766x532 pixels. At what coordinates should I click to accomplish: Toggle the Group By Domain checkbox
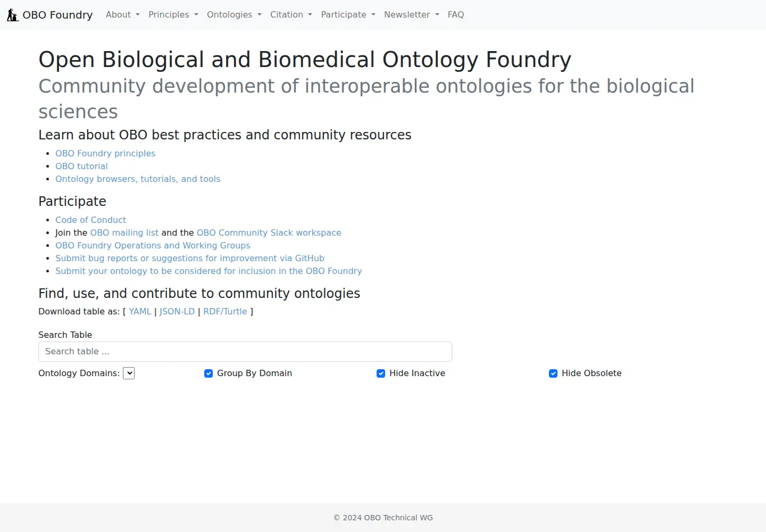(x=209, y=373)
